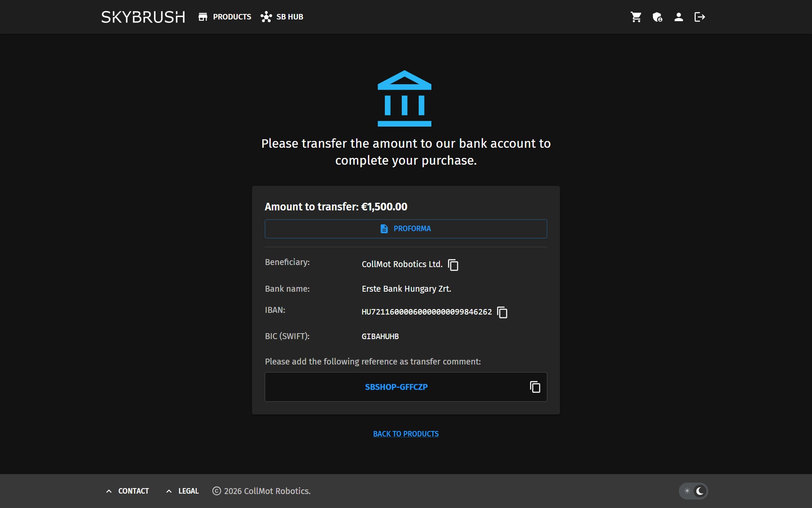Click the CollMot Robotics Ltd. beneficiary text
Image resolution: width=812 pixels, height=508 pixels.
click(x=402, y=264)
